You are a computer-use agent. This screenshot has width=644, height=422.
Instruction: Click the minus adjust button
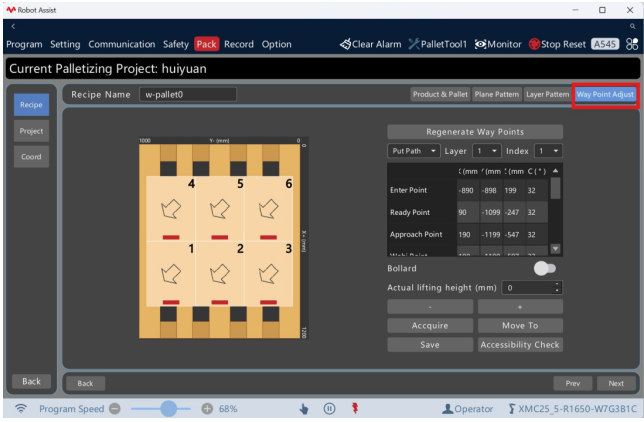[430, 307]
